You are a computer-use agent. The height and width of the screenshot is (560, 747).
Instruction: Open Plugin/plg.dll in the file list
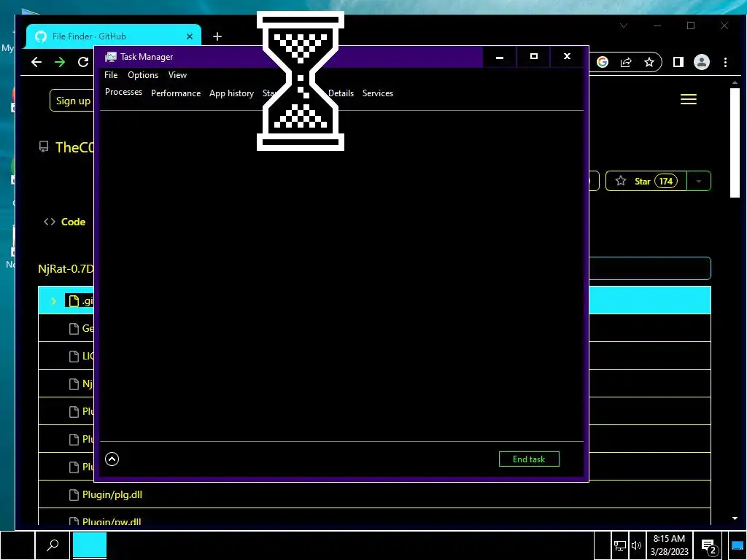112,495
